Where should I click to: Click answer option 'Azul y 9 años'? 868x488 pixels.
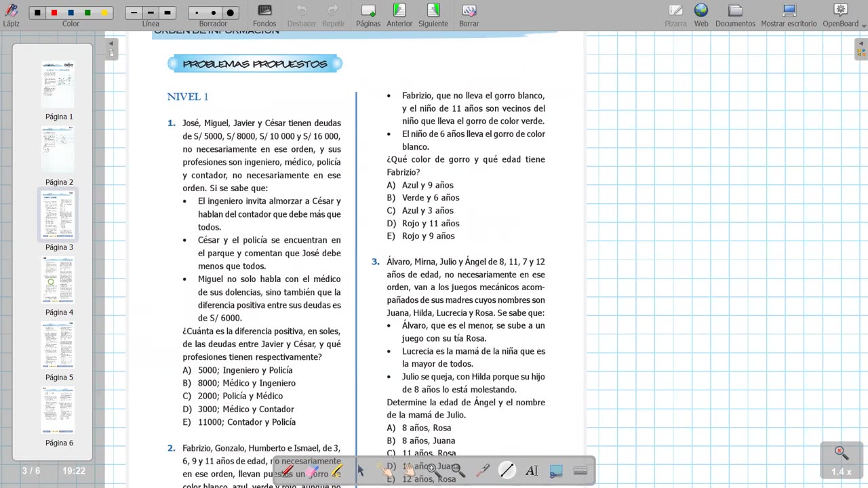(x=428, y=185)
